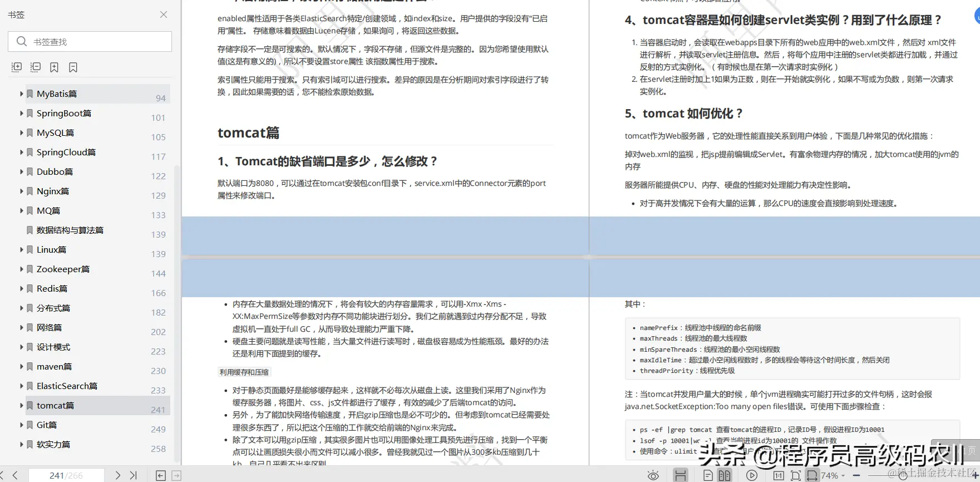The image size is (980, 482).
Task: Expand the SpringCloud篇 bookmark
Action: pos(22,152)
